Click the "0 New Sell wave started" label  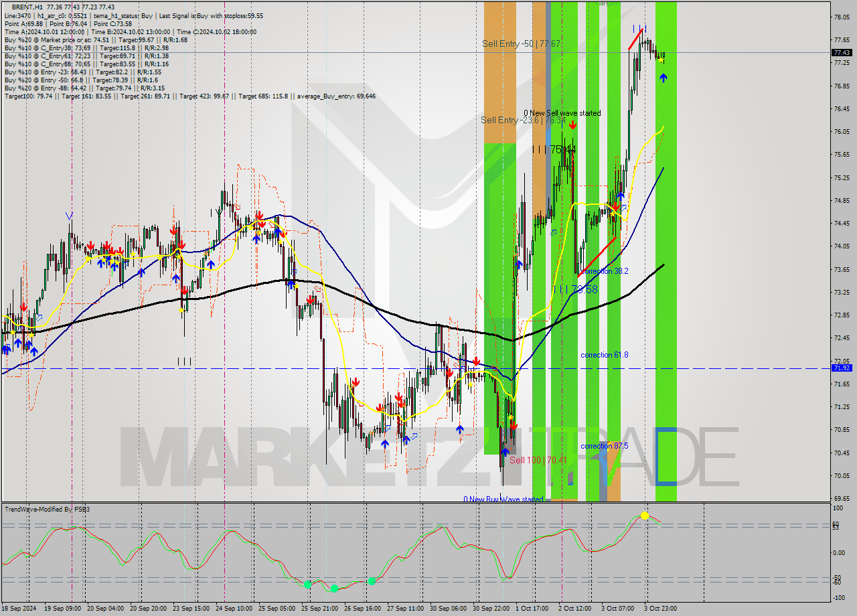point(562,113)
